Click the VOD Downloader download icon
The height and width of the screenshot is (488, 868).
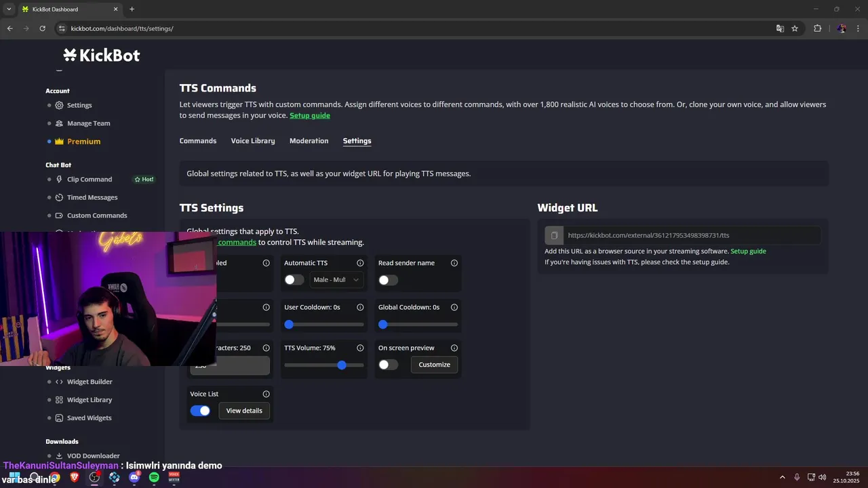pyautogui.click(x=59, y=456)
